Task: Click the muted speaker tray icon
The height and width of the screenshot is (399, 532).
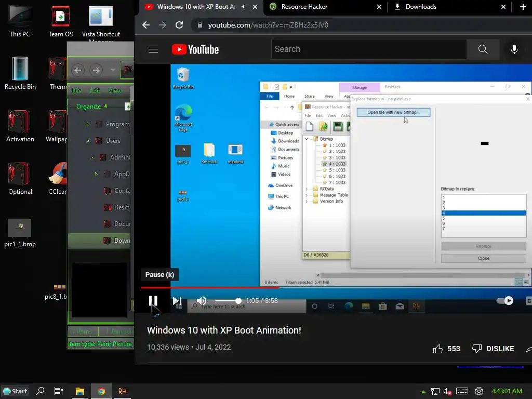Action: [447, 392]
